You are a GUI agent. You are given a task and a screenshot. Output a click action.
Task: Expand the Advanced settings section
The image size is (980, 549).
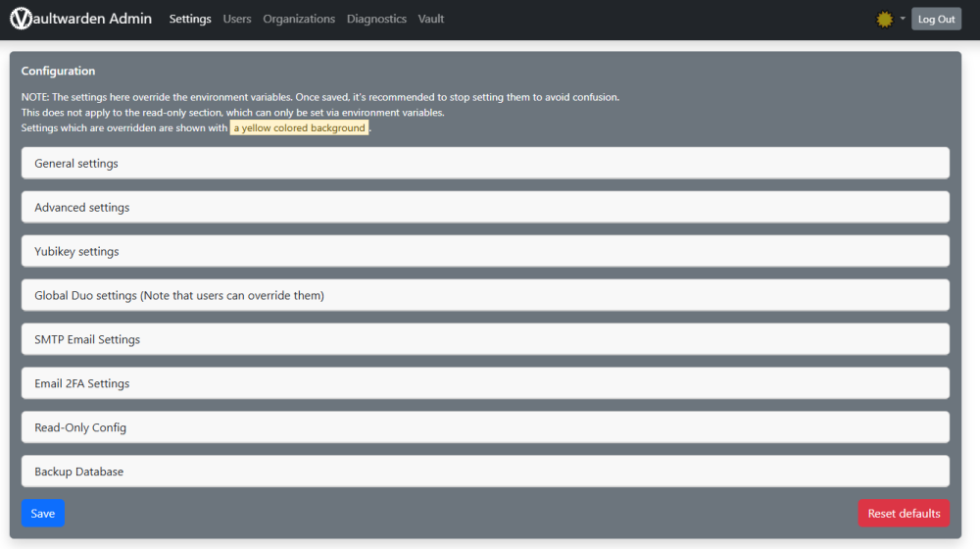tap(485, 207)
